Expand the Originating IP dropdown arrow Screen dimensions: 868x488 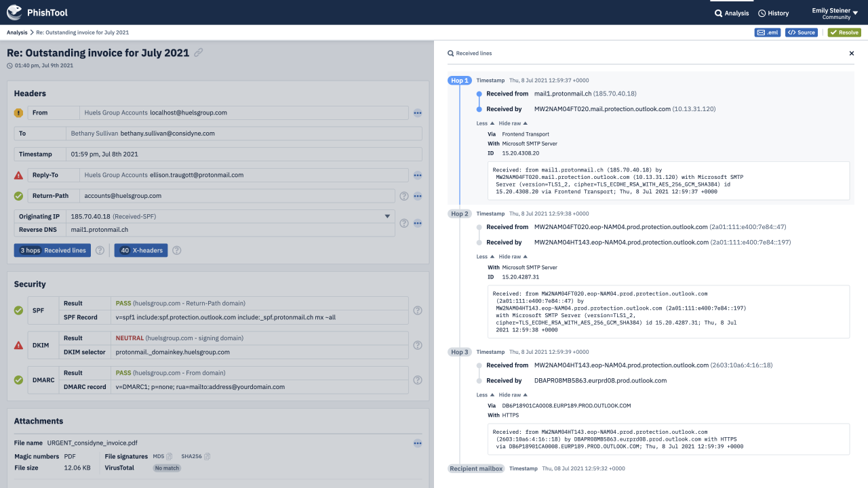click(x=388, y=216)
